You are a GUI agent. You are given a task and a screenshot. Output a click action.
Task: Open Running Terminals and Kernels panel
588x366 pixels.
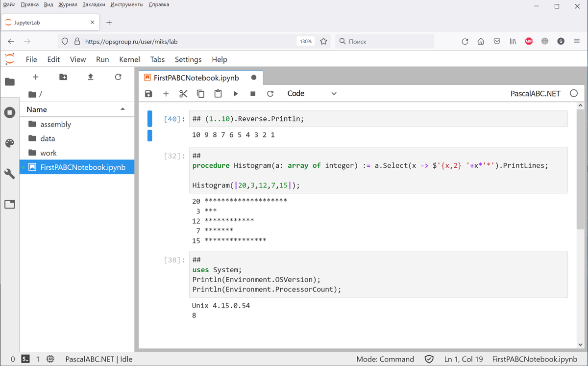pos(10,112)
